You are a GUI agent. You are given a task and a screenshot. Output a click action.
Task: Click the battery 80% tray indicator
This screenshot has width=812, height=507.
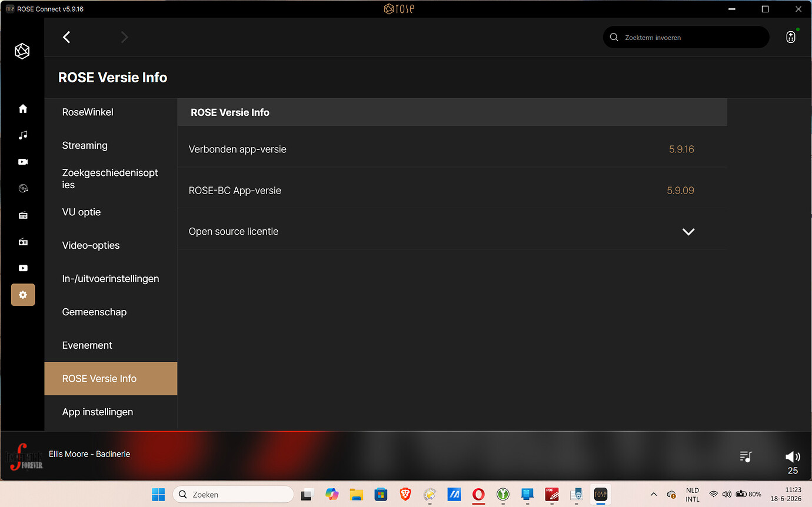click(748, 495)
